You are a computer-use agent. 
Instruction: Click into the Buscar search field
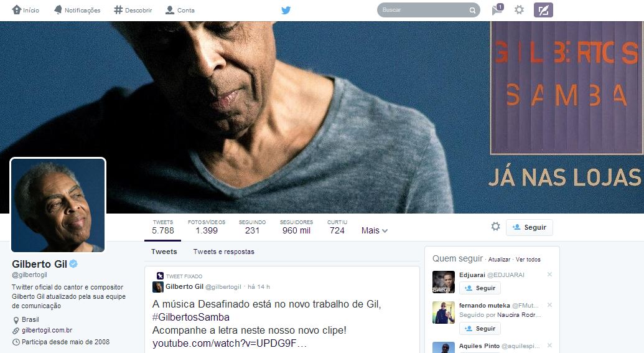click(x=428, y=11)
